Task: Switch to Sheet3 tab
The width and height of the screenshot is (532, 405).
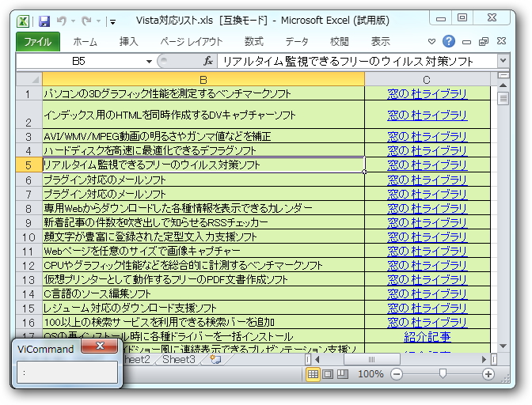Action: (x=178, y=359)
